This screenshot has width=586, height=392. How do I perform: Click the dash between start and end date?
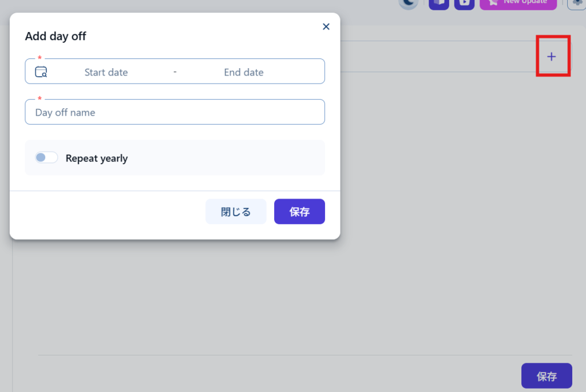175,72
